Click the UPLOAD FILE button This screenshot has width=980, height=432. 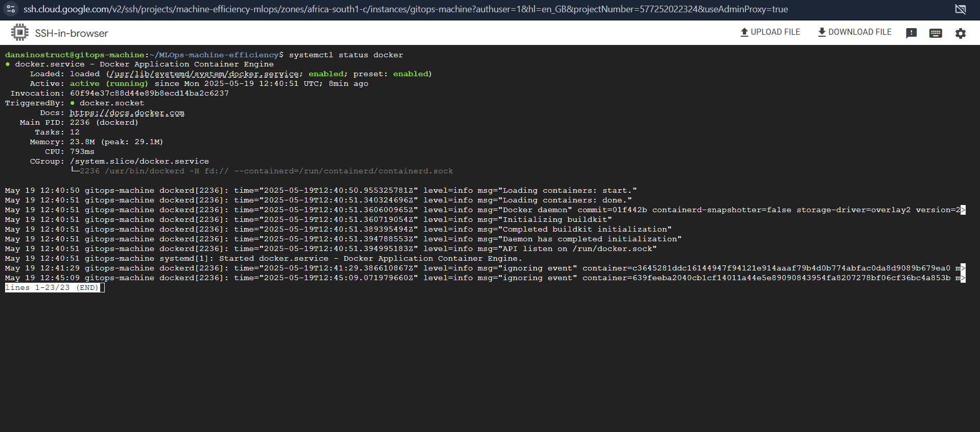(x=770, y=32)
